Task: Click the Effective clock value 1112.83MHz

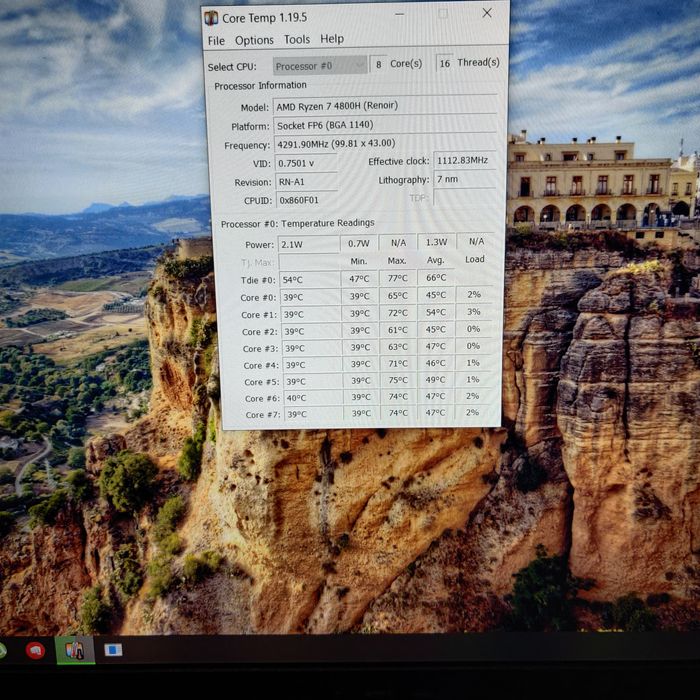Action: [x=465, y=160]
